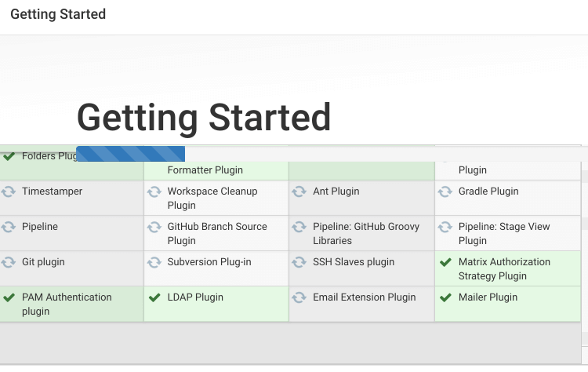Click the Pipeline plugin label in the grid
Image resolution: width=588 pixels, height=372 pixels.
click(40, 227)
